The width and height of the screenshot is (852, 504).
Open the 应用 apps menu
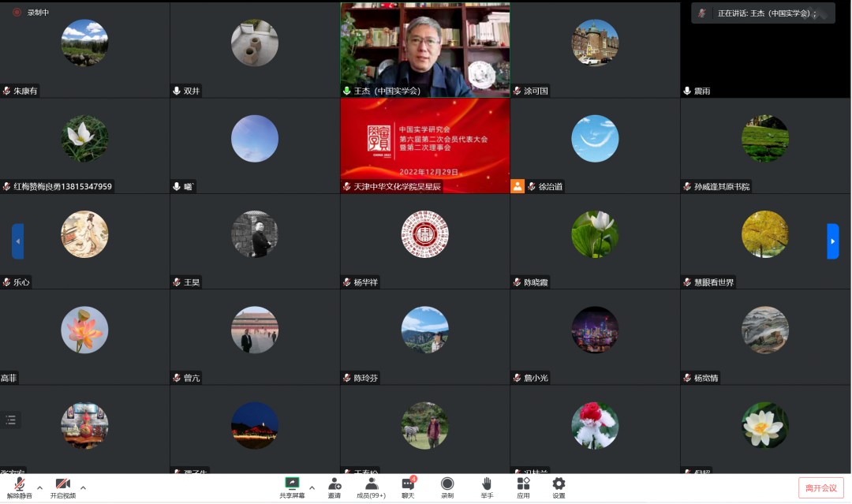(x=523, y=487)
